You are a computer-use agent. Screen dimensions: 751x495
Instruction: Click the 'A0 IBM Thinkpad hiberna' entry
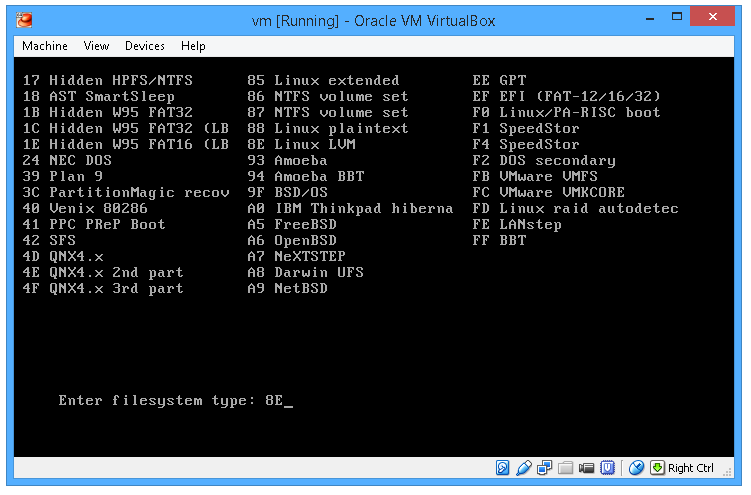350,208
